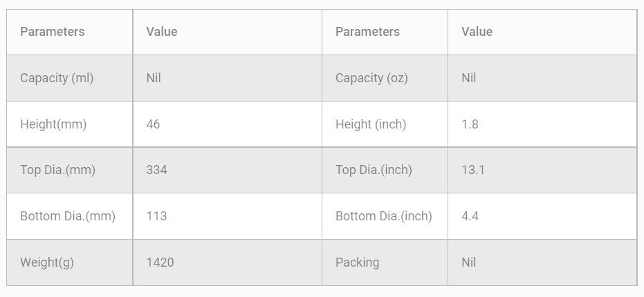Select the 4.4 inch value
Screen dimensions: 644x297
click(470, 216)
